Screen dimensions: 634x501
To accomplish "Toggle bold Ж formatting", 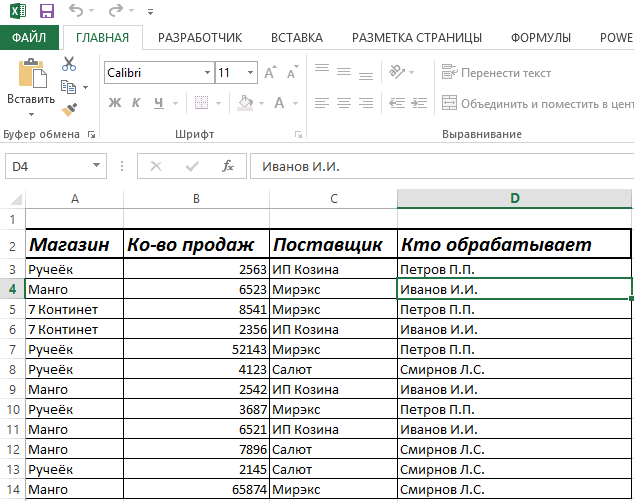I will pos(115,103).
